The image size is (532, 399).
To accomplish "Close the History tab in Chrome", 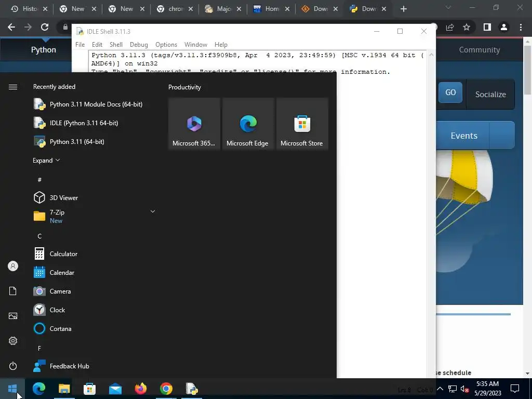I will (46, 9).
